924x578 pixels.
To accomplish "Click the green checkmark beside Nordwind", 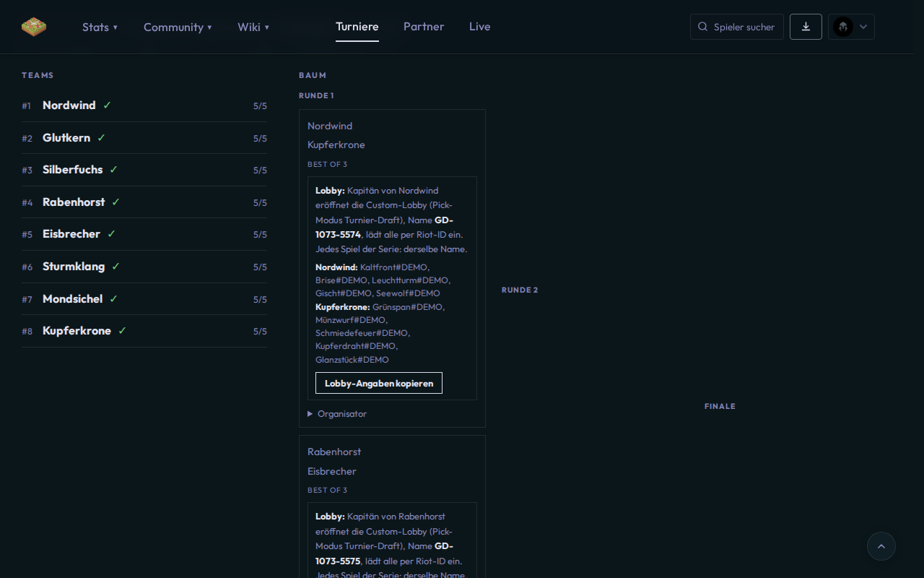I will coord(107,105).
